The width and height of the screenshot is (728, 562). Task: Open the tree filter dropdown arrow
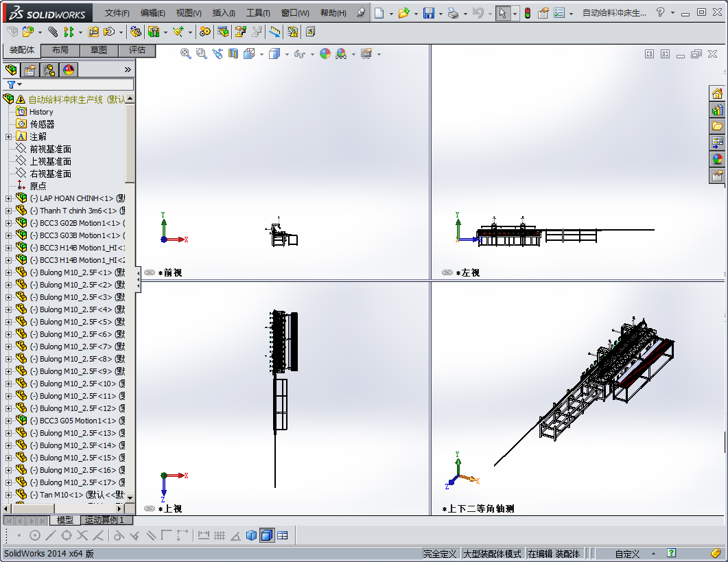coord(19,84)
